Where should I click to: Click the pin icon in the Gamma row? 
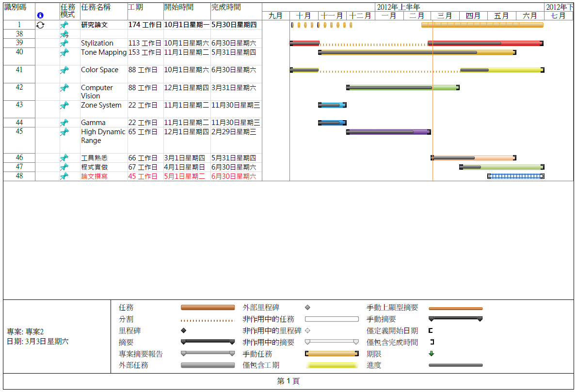coord(64,123)
